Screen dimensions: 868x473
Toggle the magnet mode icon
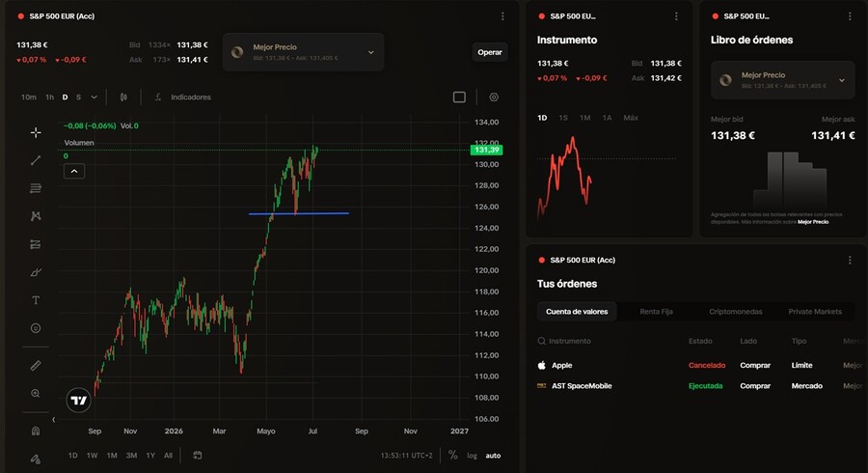(36, 431)
